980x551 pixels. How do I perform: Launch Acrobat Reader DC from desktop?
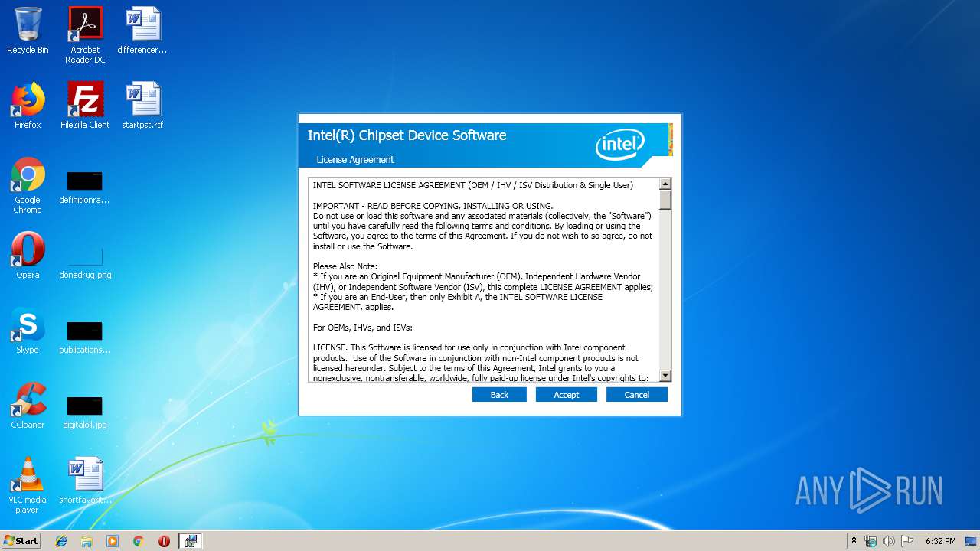[85, 35]
